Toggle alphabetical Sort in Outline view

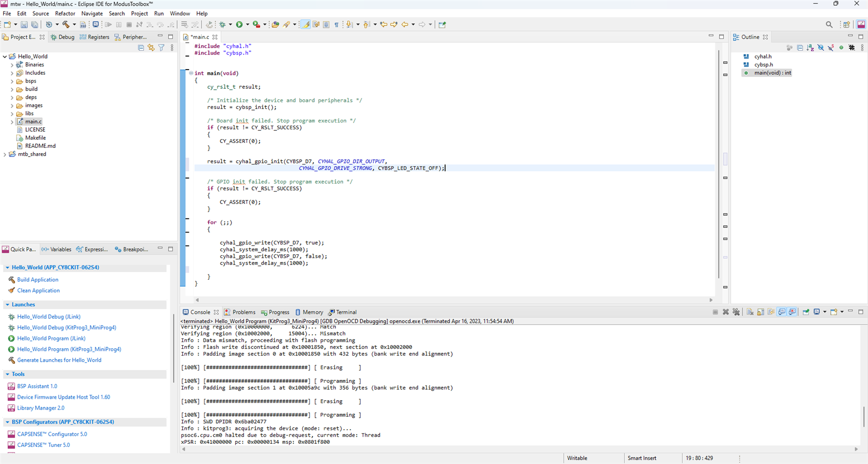click(810, 48)
